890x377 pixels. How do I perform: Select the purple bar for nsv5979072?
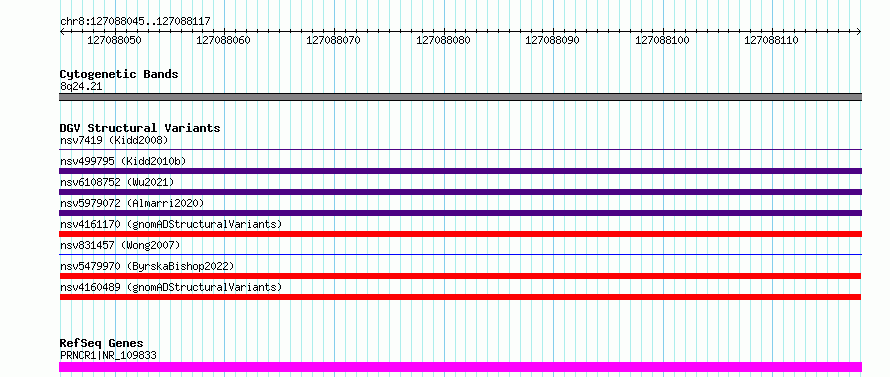coord(460,213)
